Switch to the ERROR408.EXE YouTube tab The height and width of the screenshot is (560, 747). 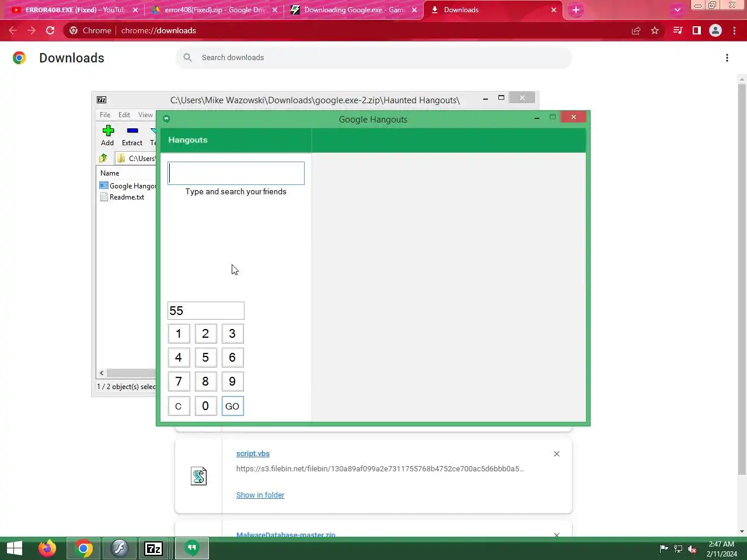click(75, 10)
